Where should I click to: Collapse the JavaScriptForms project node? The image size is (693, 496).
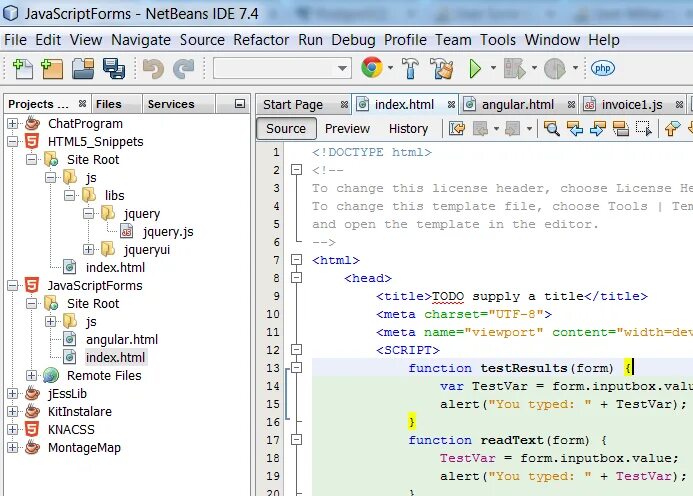[x=13, y=286]
